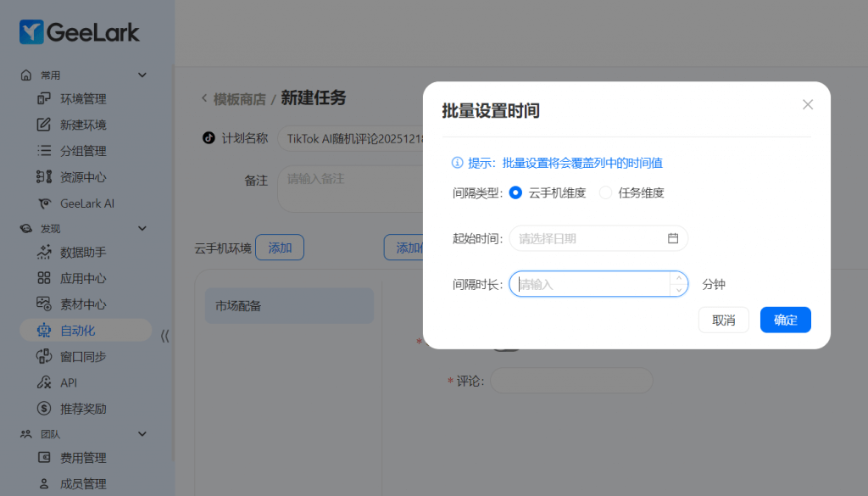Collapse the 常用 sidebar section
The image size is (868, 496).
coord(142,75)
